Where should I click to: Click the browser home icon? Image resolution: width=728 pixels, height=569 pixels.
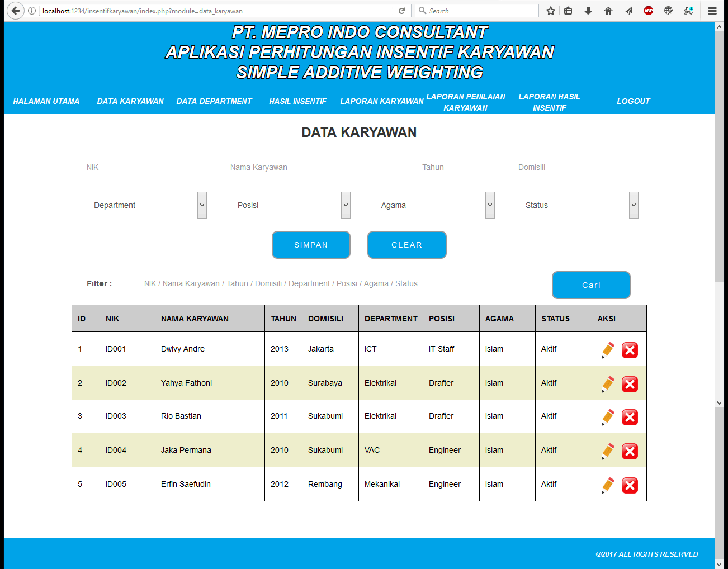[x=608, y=11]
